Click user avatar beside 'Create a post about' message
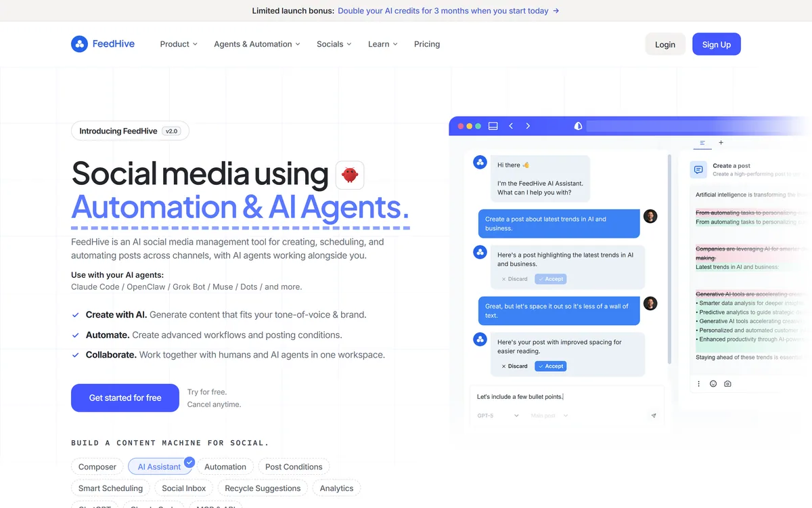The height and width of the screenshot is (508, 812). tap(650, 216)
